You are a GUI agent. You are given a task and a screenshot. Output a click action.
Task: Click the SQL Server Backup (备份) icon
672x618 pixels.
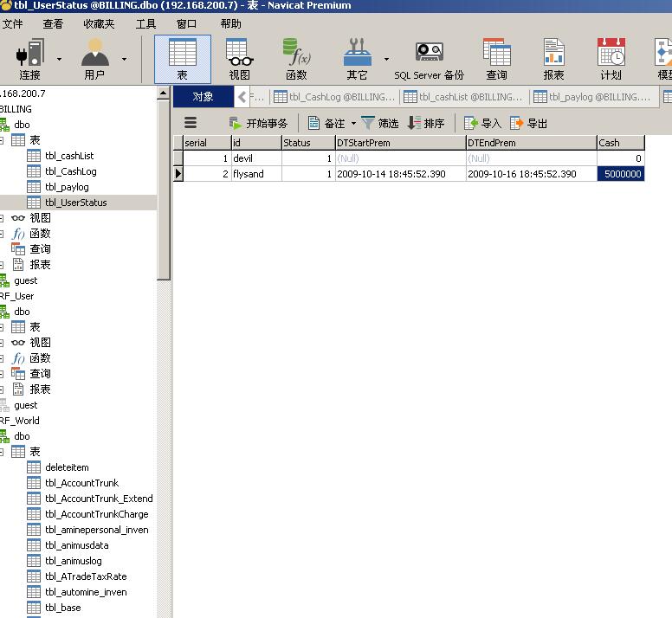coord(429,58)
